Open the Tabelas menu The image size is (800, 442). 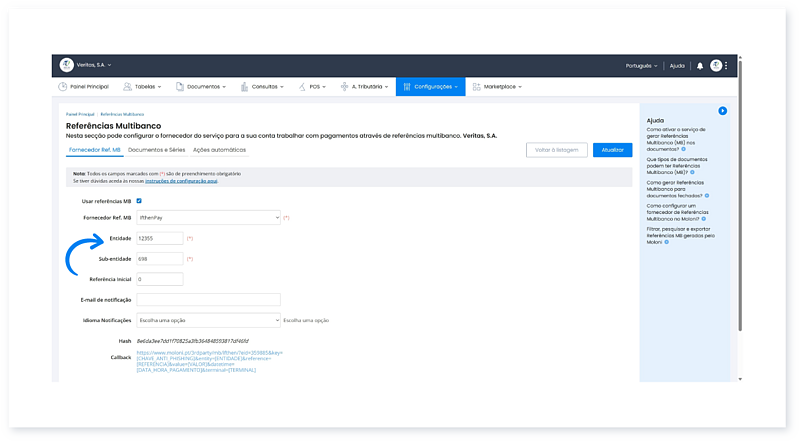pos(142,87)
